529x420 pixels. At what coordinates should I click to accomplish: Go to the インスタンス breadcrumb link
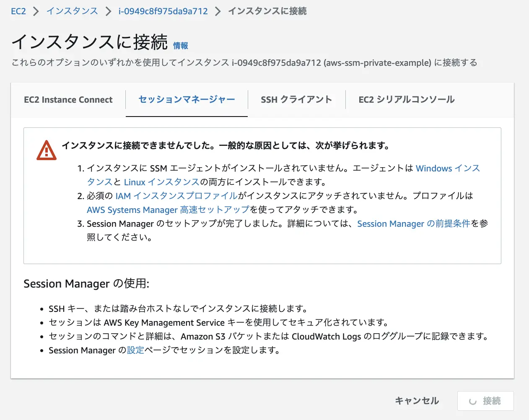(72, 11)
